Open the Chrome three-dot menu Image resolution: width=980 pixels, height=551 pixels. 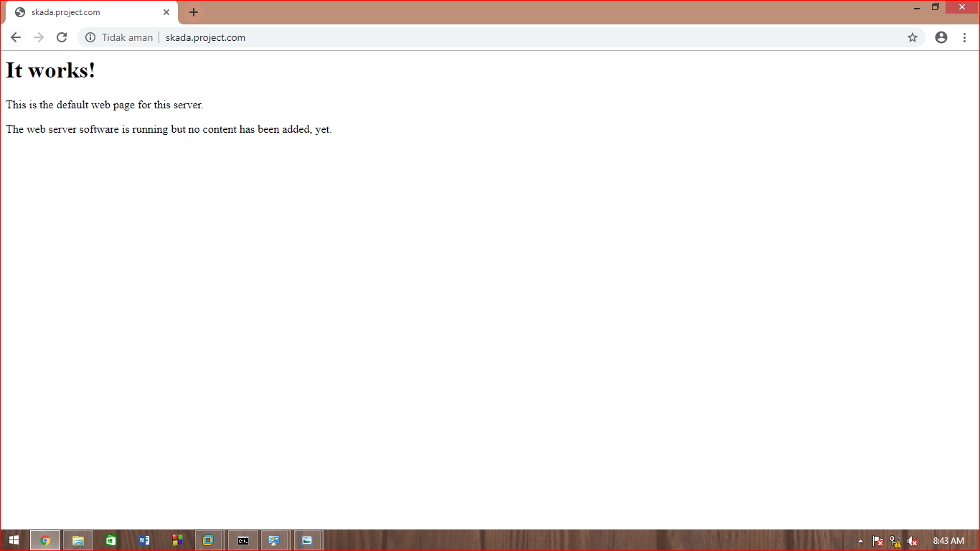coord(964,37)
